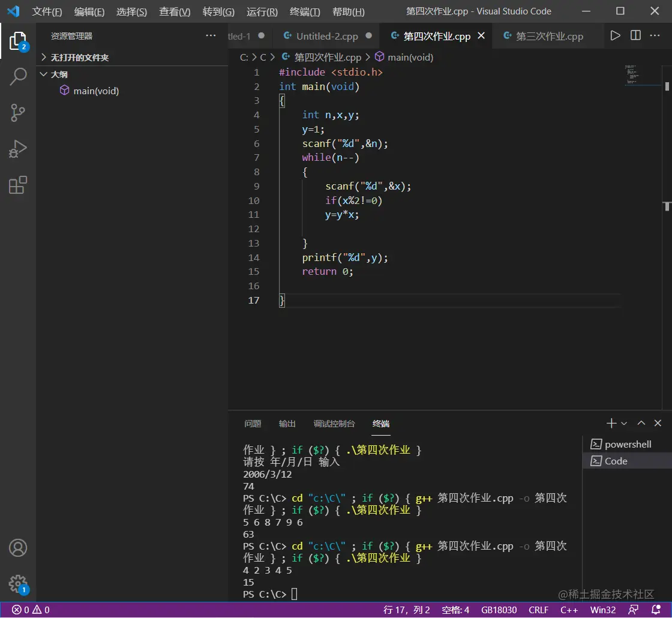Open notifications bell in status bar
This screenshot has width=672, height=618.
656,610
